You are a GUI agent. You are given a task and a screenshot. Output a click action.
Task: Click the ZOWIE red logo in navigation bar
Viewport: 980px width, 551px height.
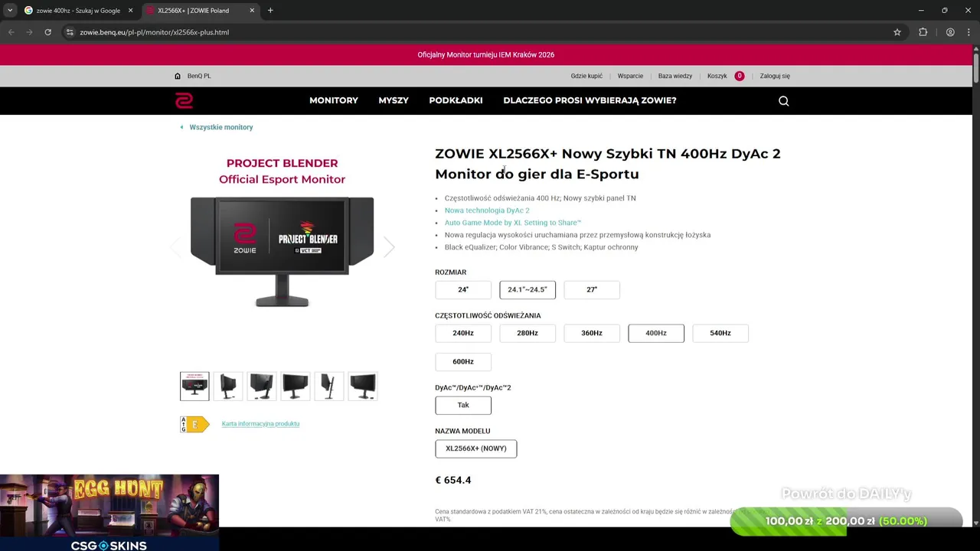pos(184,100)
